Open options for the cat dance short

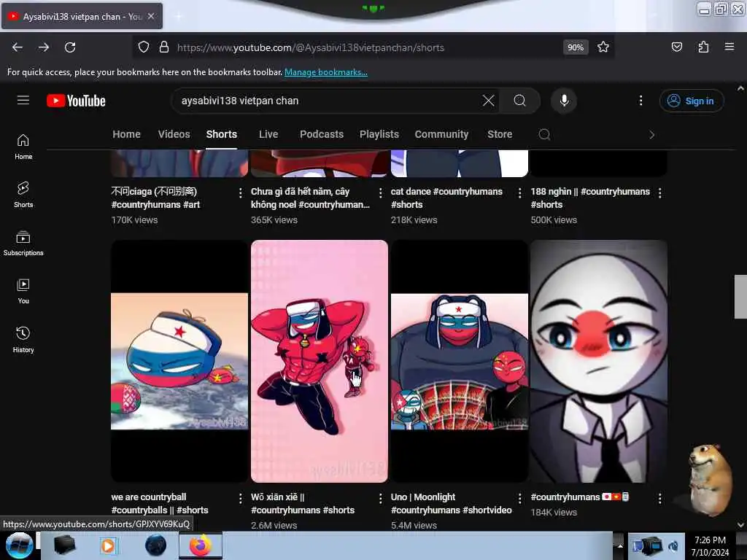pos(519,192)
